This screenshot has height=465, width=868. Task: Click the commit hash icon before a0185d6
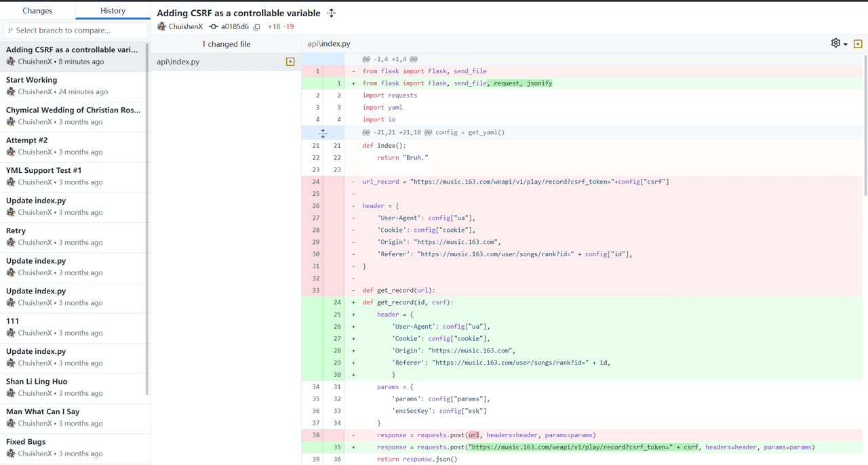click(x=214, y=27)
